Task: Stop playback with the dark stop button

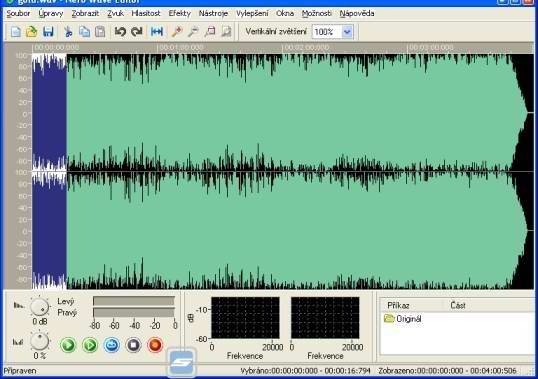Action: coord(133,345)
